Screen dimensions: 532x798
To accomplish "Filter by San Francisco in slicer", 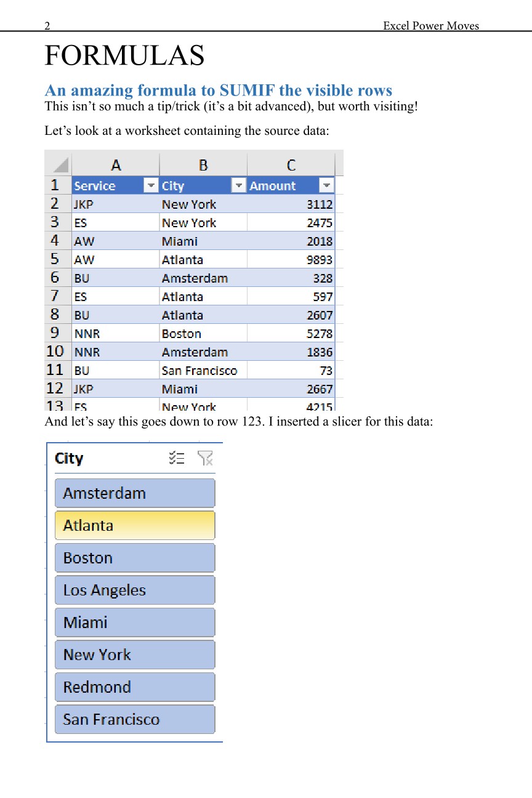I will tap(135, 719).
